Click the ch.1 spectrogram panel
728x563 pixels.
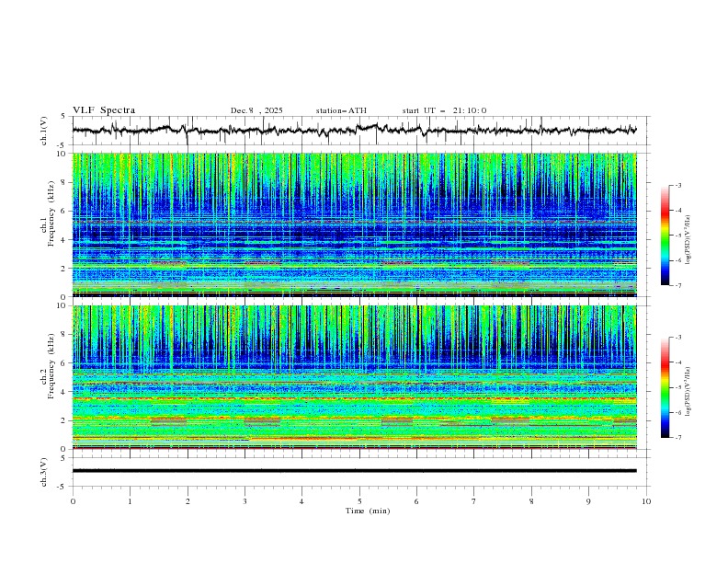[x=354, y=224]
